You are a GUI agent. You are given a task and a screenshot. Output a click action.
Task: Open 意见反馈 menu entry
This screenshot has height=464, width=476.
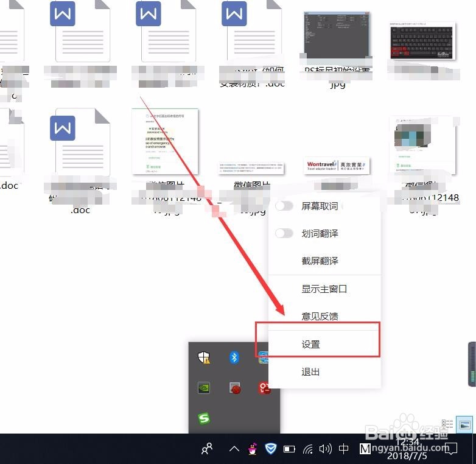pos(320,316)
